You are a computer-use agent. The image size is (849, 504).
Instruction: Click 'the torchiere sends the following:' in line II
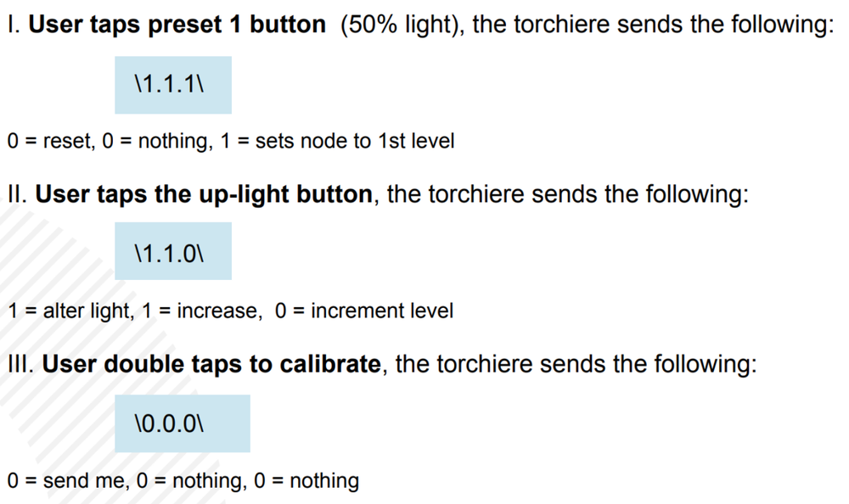point(568,195)
